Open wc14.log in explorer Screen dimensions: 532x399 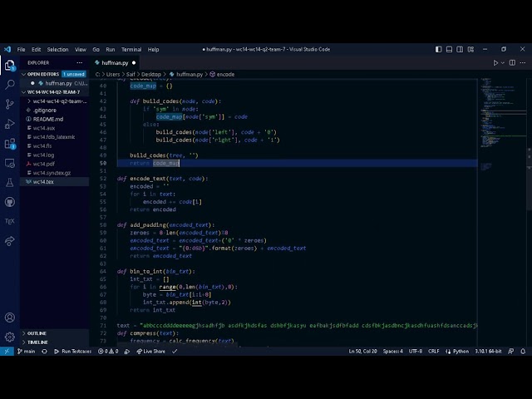coord(54,155)
